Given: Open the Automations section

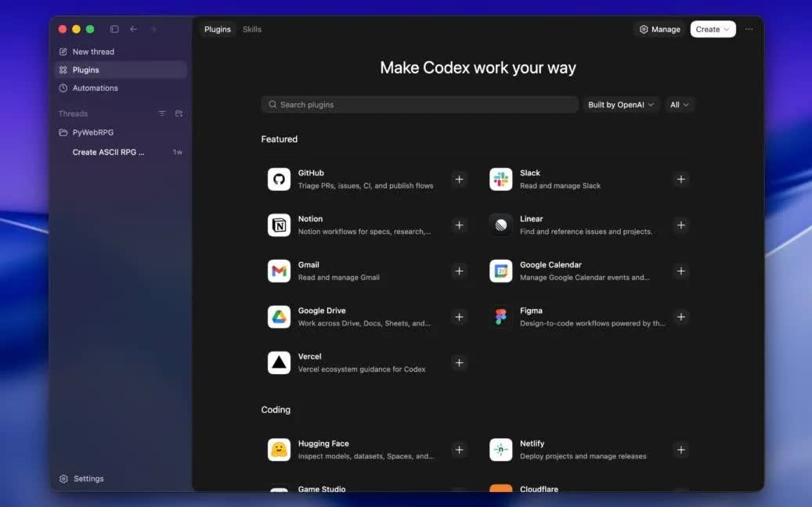Looking at the screenshot, I should pyautogui.click(x=93, y=88).
